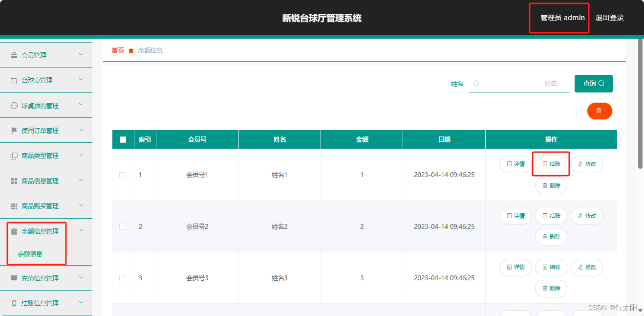Click the 新锐台球厅管理系统 title

tap(322, 18)
